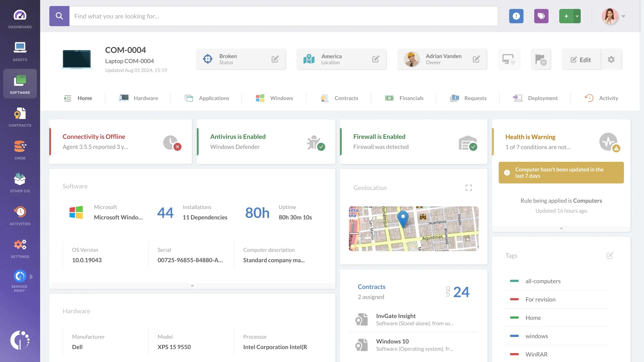The image size is (644, 362).
Task: Open the Software section in the sidebar
Action: pos(20,83)
